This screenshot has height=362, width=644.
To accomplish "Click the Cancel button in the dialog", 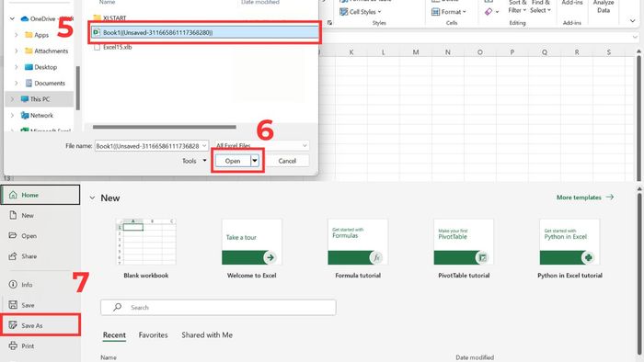I will (287, 161).
